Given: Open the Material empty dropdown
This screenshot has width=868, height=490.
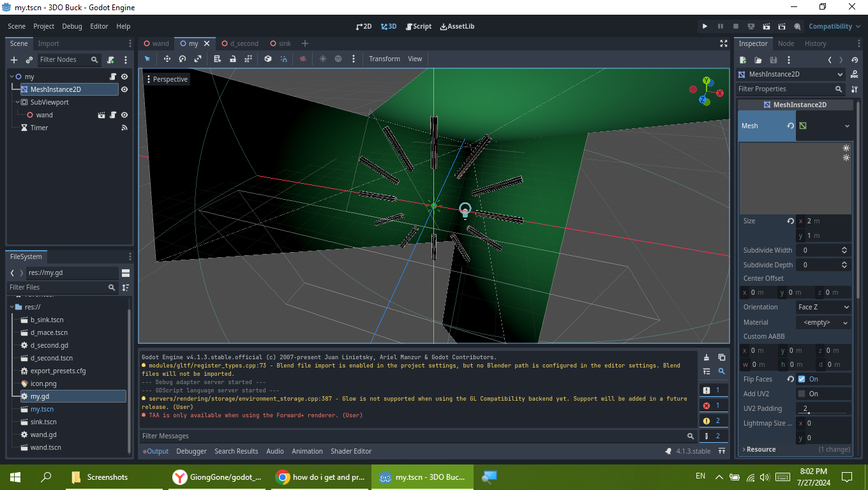Looking at the screenshot, I should click(x=823, y=322).
